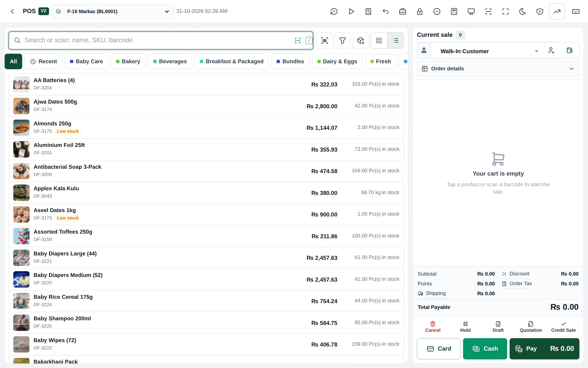
Task: Switch to list view layout
Action: pos(396,41)
